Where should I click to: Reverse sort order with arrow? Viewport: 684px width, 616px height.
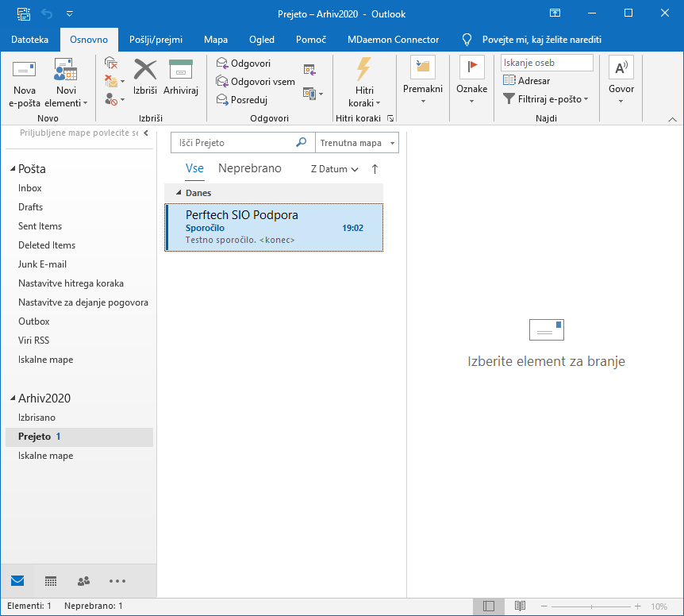coord(375,169)
